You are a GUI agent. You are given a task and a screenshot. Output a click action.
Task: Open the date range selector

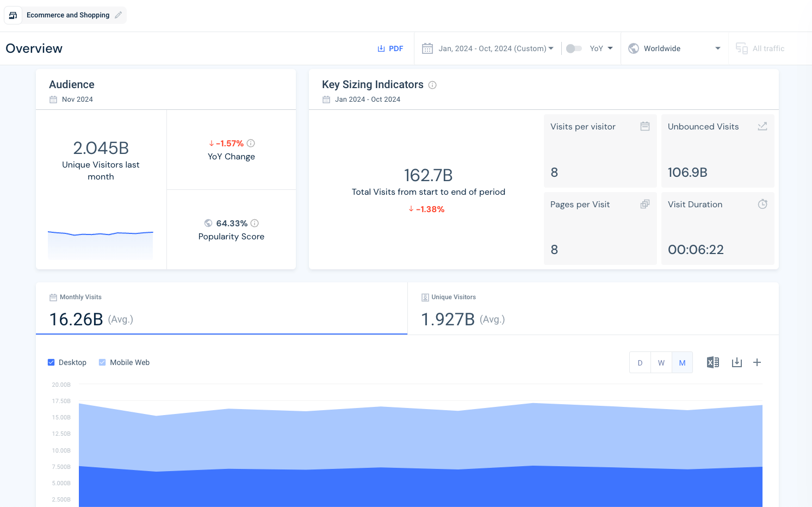coord(488,48)
